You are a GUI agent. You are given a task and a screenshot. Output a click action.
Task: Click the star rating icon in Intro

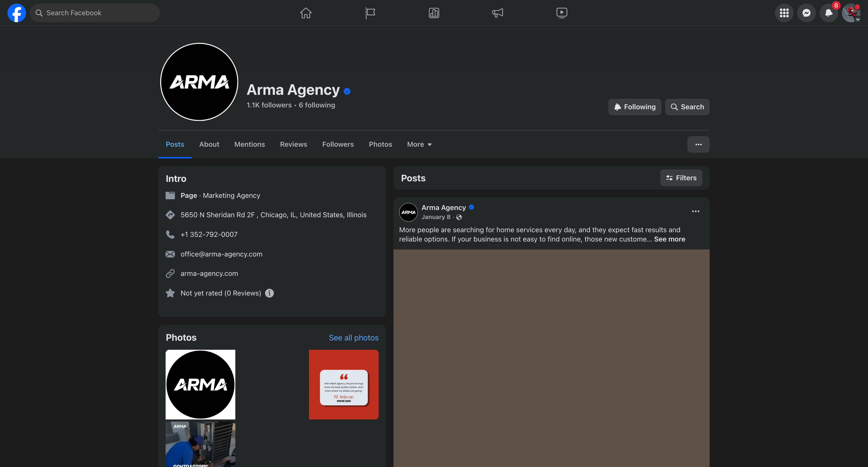tap(170, 293)
